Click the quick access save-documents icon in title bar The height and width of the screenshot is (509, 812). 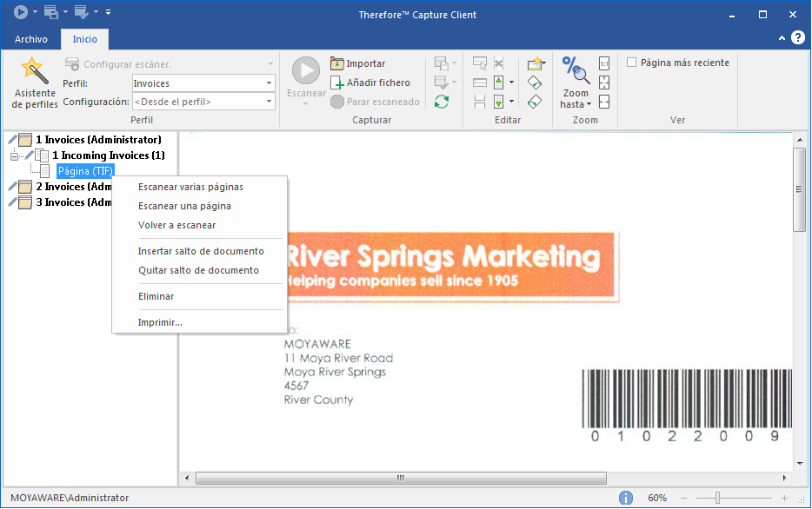[50, 11]
